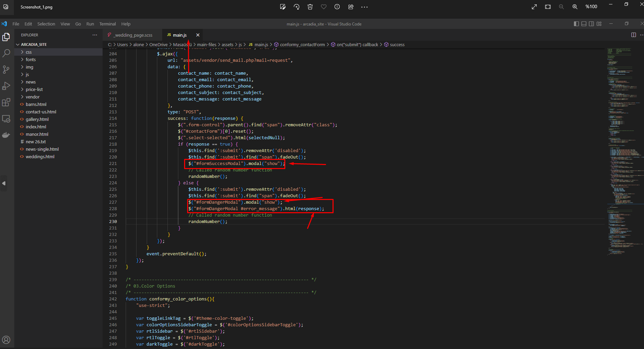
Task: Open Remote Explorer in activity bar
Action: 6,118
